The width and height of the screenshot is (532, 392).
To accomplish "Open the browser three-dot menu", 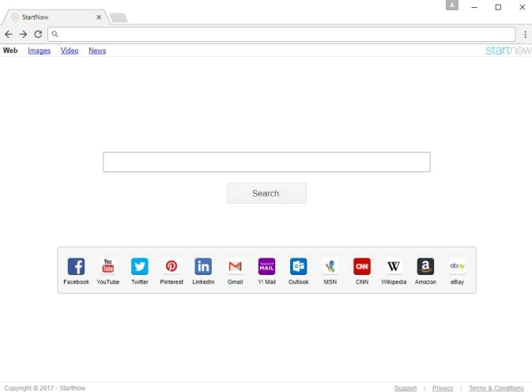I will (x=525, y=34).
